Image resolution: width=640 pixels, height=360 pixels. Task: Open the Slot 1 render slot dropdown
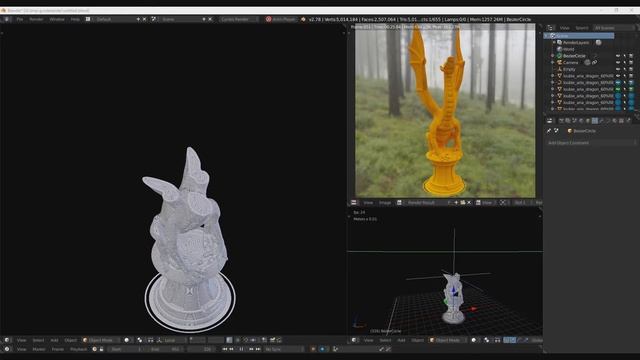pyautogui.click(x=522, y=202)
